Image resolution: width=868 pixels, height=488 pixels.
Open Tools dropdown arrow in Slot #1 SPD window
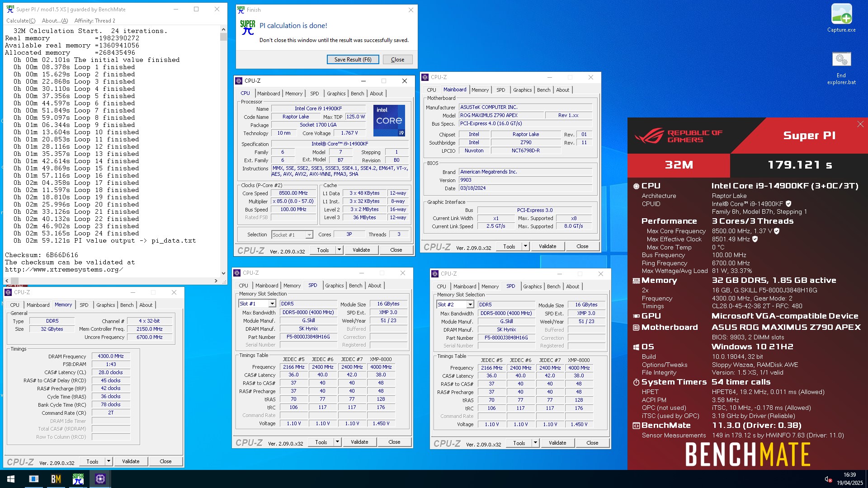(x=337, y=442)
